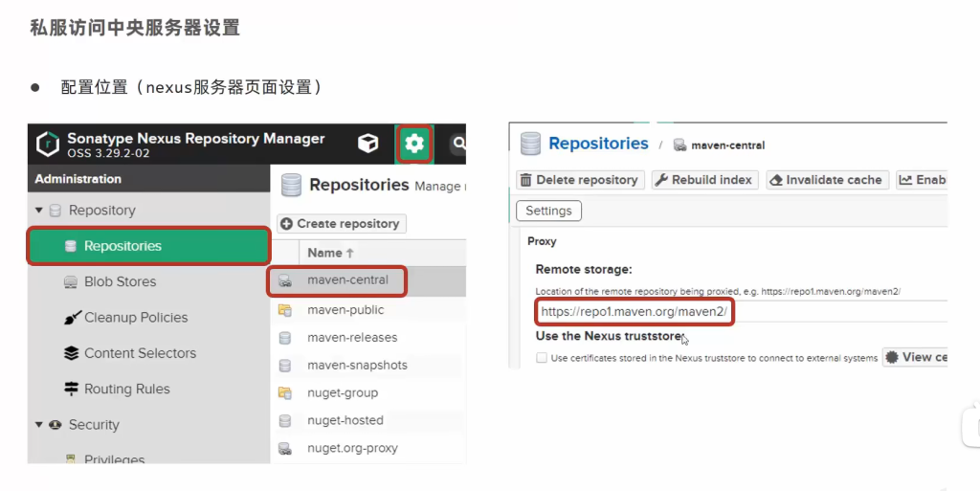
Task: Click the Delete repository button
Action: click(579, 180)
